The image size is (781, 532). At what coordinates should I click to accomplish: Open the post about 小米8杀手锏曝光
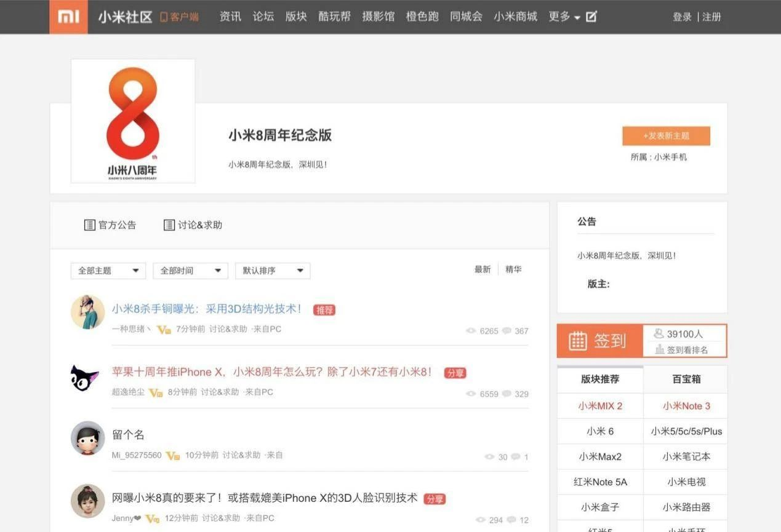[207, 309]
